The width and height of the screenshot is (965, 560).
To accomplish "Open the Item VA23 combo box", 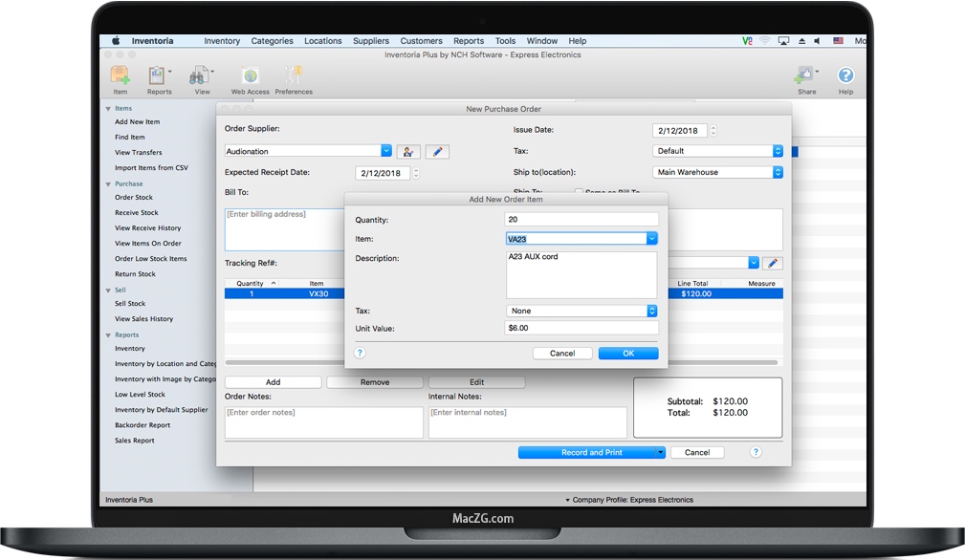I will click(650, 238).
